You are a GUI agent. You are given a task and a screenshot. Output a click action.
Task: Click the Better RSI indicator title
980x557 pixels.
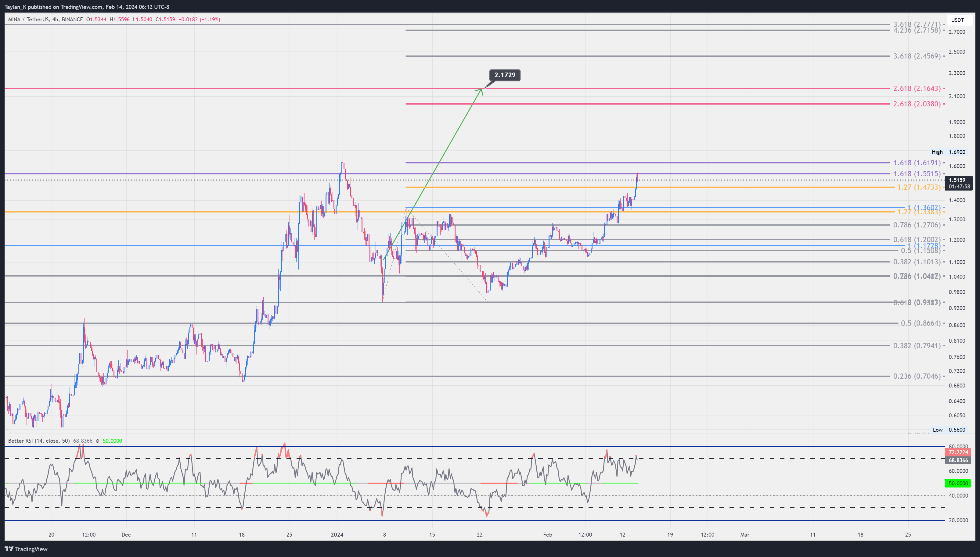point(39,441)
